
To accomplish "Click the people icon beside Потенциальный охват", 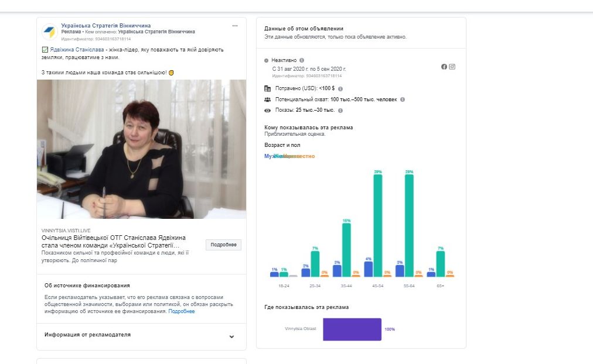I will 267,99.
